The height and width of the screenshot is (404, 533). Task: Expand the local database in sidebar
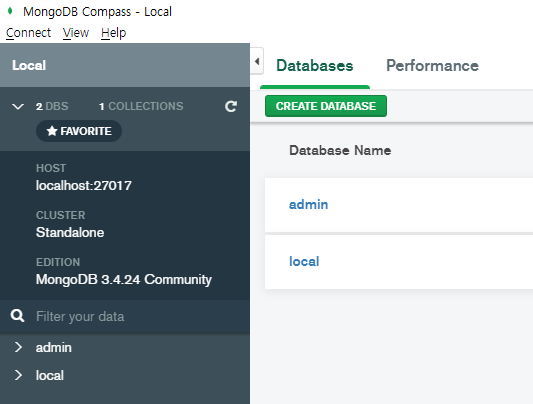[18, 375]
